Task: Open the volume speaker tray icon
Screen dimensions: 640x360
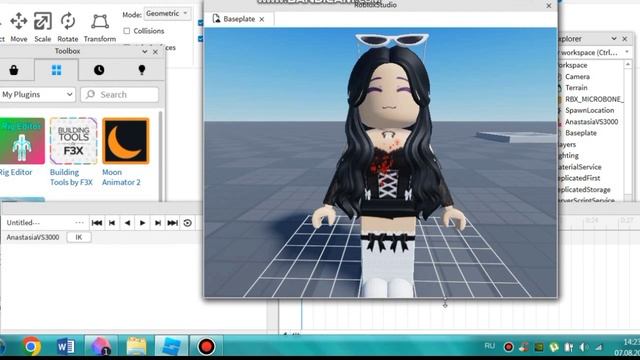Action: tap(583, 347)
